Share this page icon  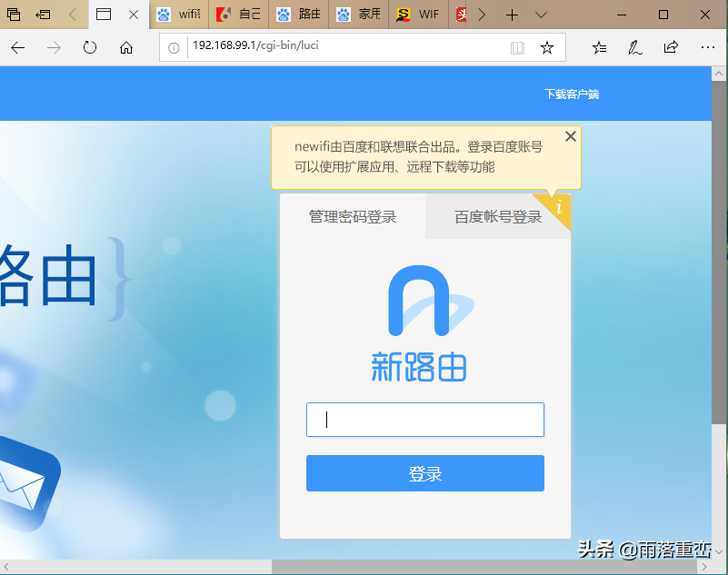click(x=671, y=47)
